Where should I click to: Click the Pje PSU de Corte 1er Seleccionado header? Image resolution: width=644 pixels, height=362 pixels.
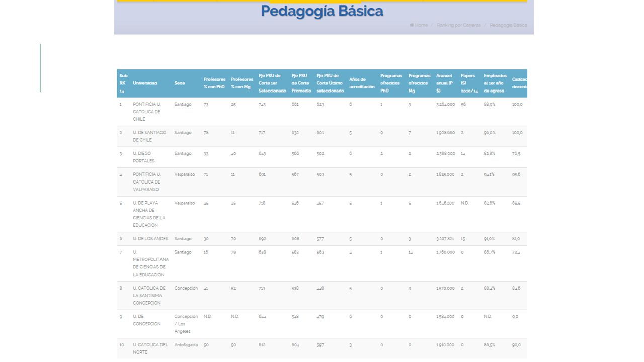pos(272,83)
